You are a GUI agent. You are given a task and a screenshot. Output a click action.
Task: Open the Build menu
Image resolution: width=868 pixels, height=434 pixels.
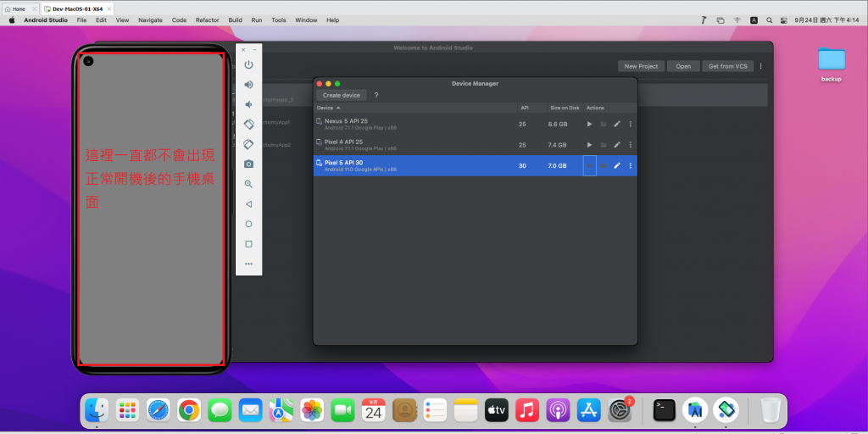tap(236, 20)
